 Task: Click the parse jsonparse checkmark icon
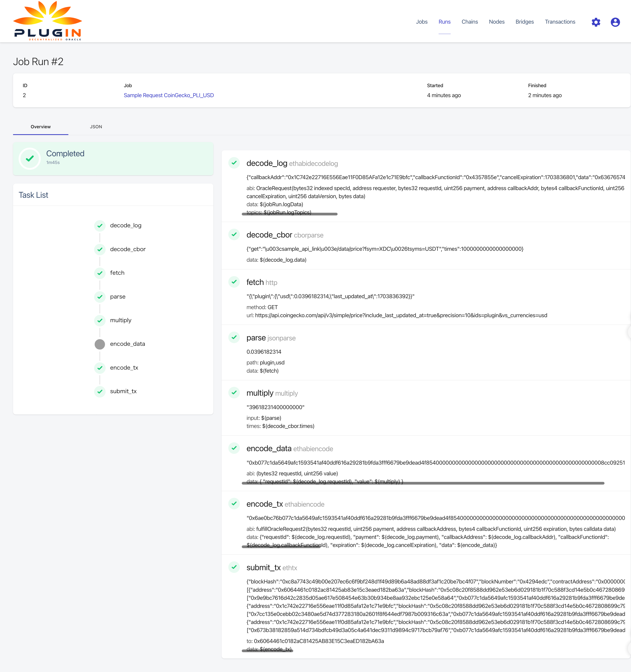point(234,337)
